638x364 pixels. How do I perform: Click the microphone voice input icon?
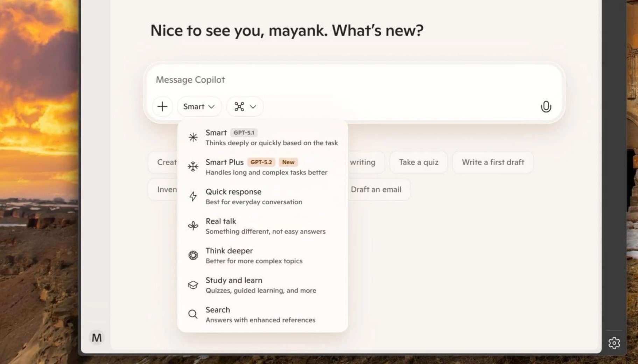546,106
